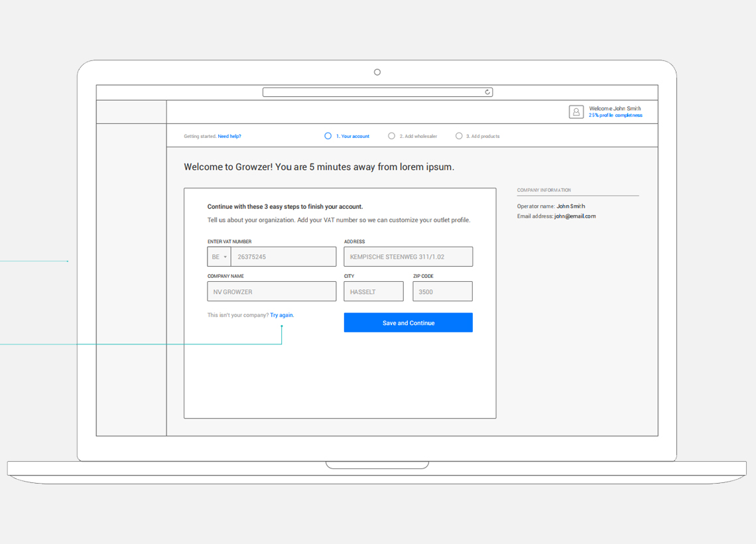Click the Address field with Kempische Steenweg

point(408,257)
